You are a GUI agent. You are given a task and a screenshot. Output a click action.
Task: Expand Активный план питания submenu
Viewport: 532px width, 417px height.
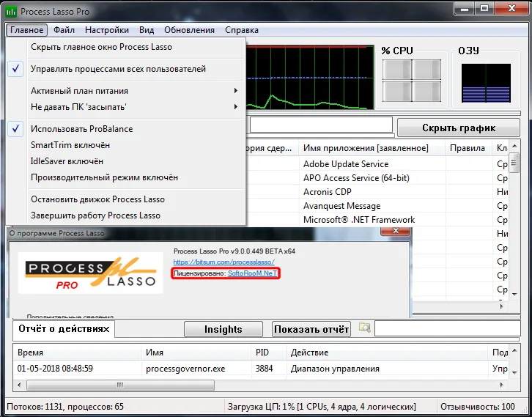[126, 91]
